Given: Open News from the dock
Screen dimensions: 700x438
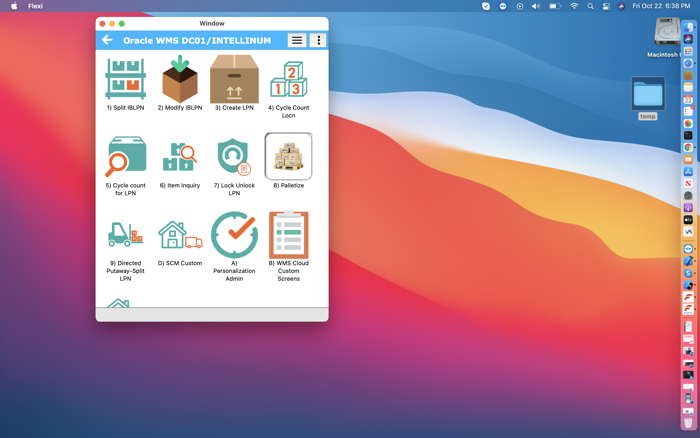Looking at the screenshot, I should click(688, 183).
